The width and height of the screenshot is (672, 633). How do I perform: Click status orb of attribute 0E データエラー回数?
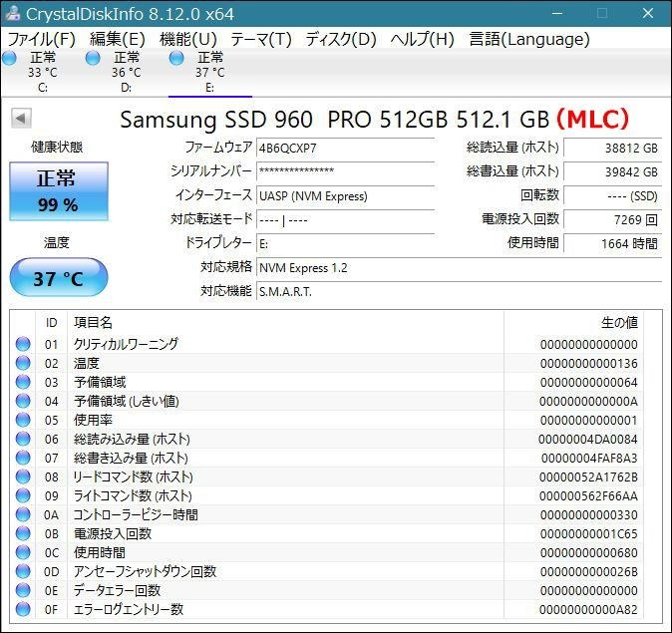[23, 590]
